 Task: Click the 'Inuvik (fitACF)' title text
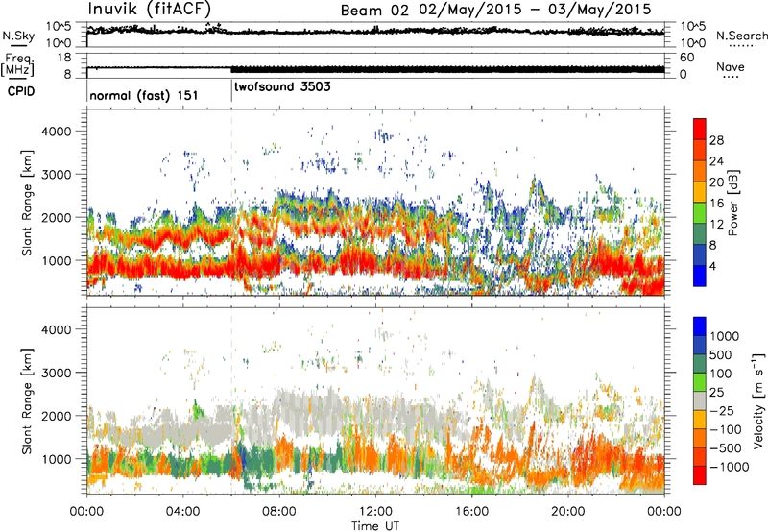click(150, 9)
